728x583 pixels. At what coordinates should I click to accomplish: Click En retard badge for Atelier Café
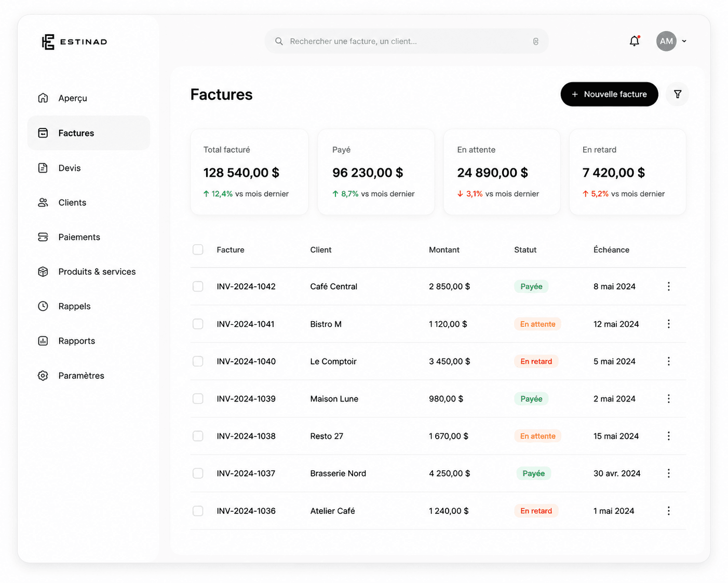pos(536,511)
